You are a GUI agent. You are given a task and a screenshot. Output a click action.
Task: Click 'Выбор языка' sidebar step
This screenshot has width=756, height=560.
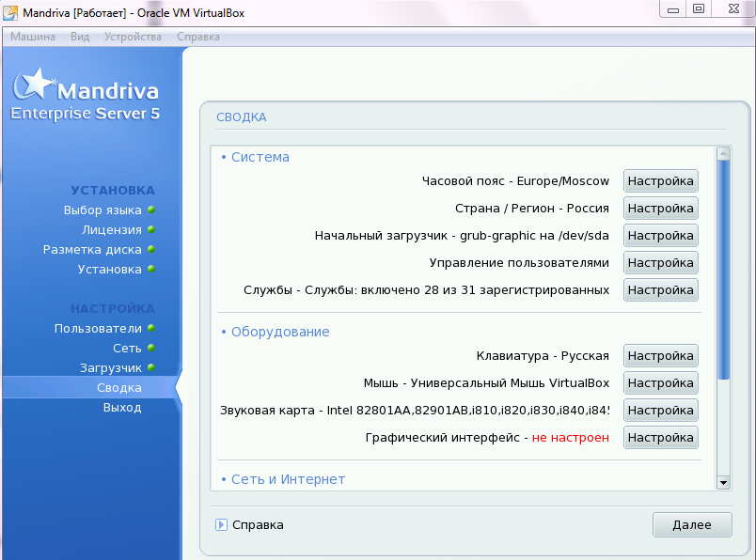coord(102,210)
